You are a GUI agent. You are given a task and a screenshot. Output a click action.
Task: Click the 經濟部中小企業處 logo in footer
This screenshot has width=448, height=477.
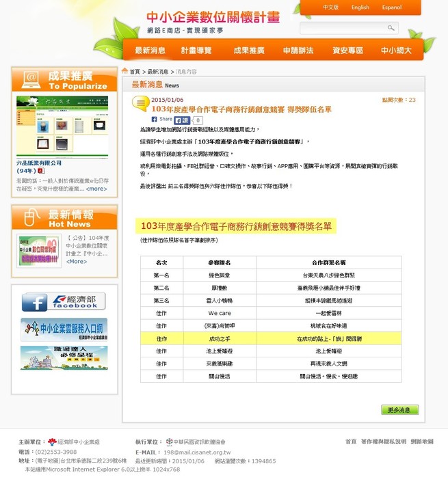tap(53, 442)
